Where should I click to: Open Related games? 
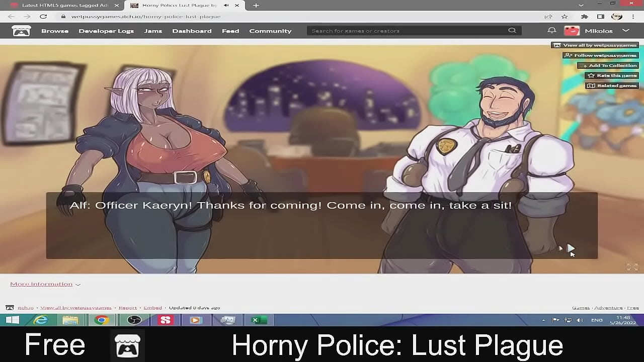pyautogui.click(x=612, y=85)
